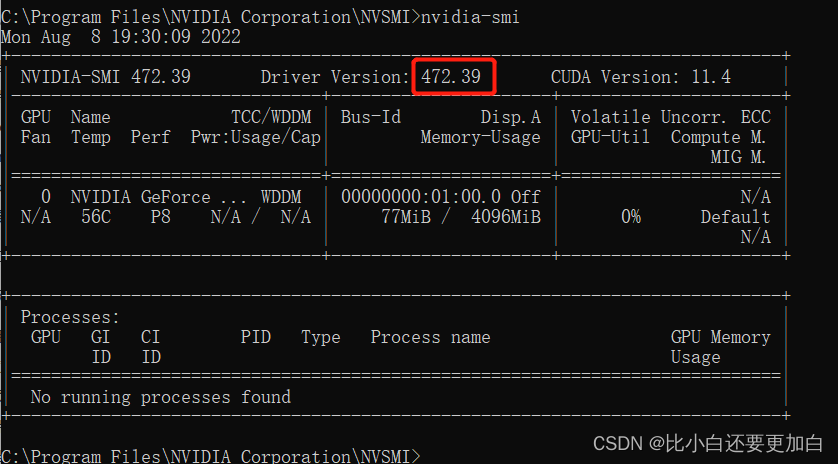Select 77MiB memory used value
The height and width of the screenshot is (464, 838).
click(406, 217)
